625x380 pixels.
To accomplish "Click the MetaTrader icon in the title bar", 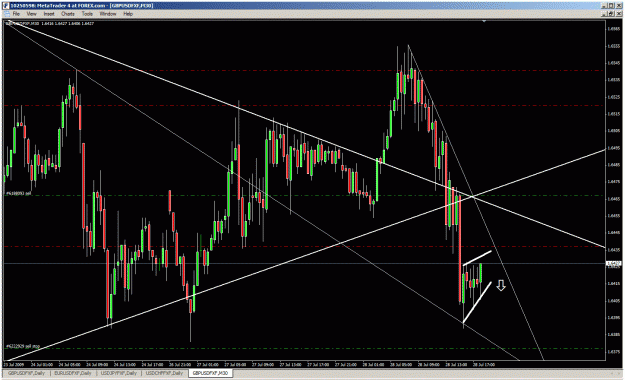I will [x=6, y=6].
